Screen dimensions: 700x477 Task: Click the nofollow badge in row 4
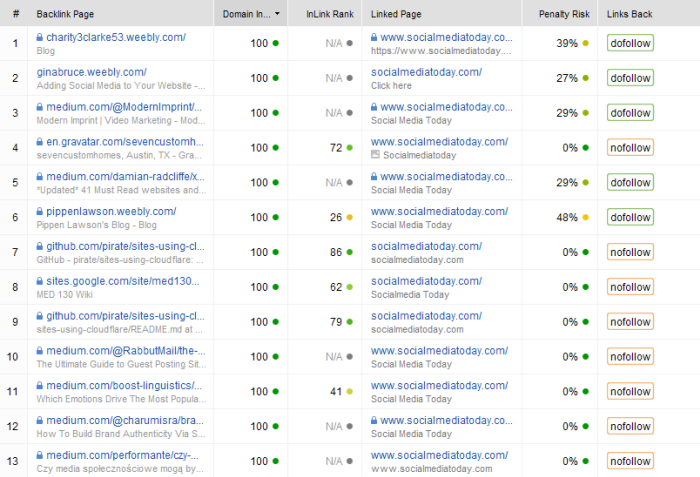[630, 148]
